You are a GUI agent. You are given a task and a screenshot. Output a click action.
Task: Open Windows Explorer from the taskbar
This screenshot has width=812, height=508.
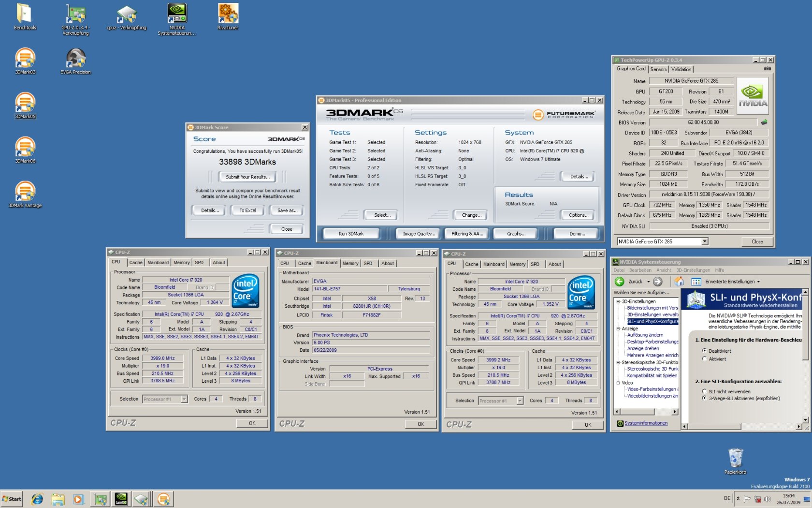click(x=58, y=499)
